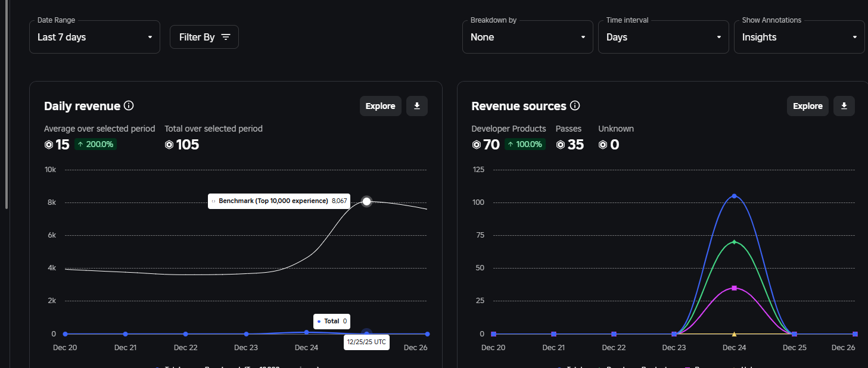Viewport: 868px width, 368px height.
Task: Expand the Breakdown by dropdown
Action: pos(528,37)
